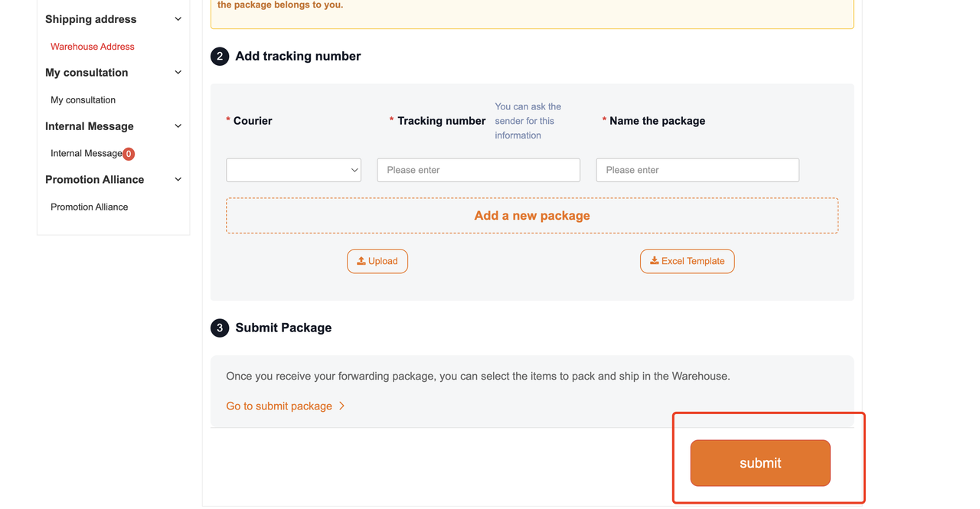Image resolution: width=980 pixels, height=509 pixels.
Task: Click the orange submit button
Action: click(x=760, y=463)
